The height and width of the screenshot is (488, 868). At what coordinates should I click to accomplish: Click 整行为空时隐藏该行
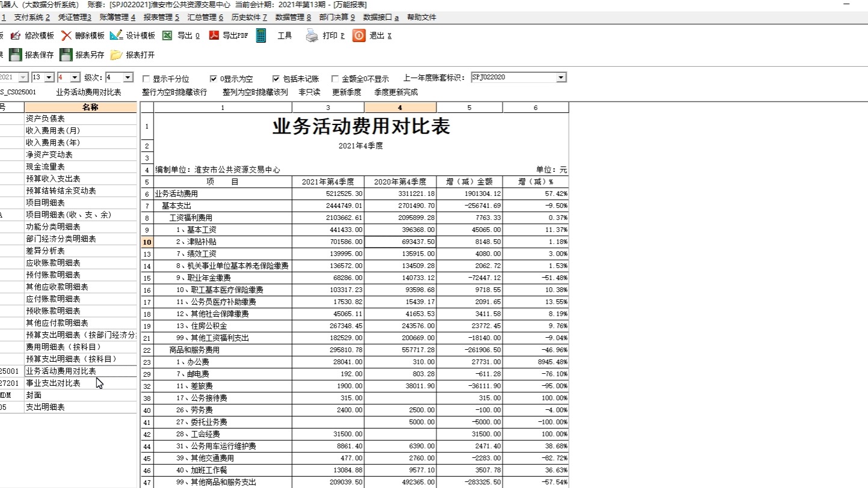coord(174,93)
